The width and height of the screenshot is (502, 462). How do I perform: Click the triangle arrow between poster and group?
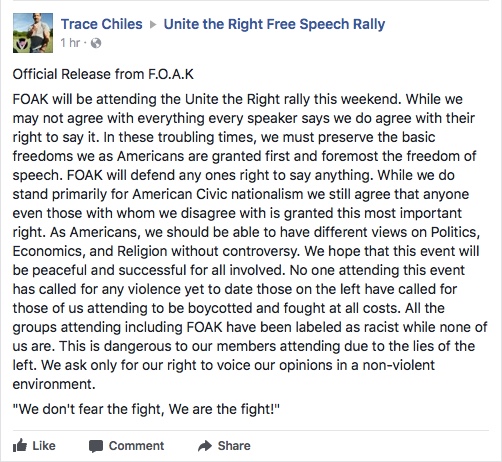click(x=153, y=24)
